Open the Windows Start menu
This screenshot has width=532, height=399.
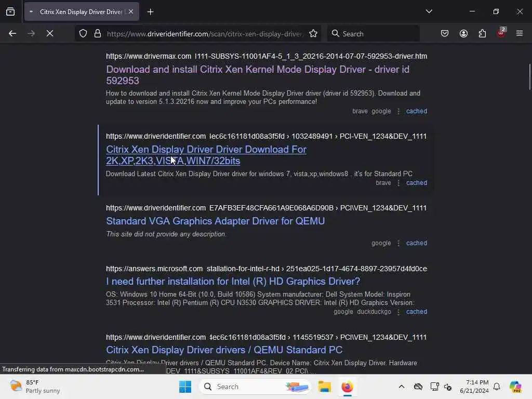(x=185, y=387)
